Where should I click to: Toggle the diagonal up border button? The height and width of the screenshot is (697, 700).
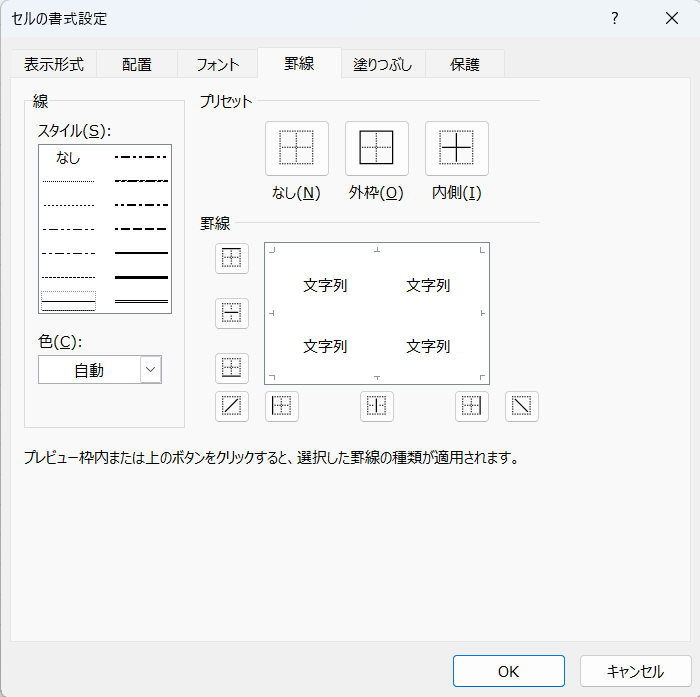tap(232, 406)
